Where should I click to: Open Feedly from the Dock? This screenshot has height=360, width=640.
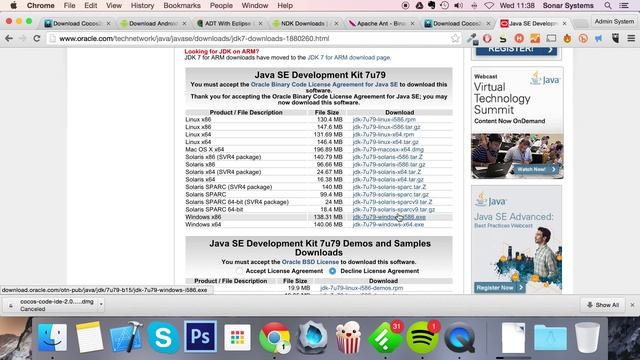tap(385, 338)
